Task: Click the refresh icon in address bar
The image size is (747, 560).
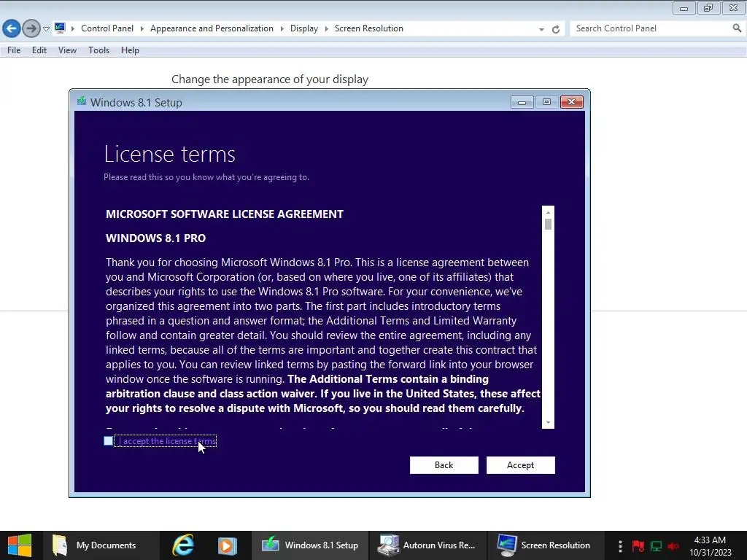Action: pyautogui.click(x=555, y=29)
